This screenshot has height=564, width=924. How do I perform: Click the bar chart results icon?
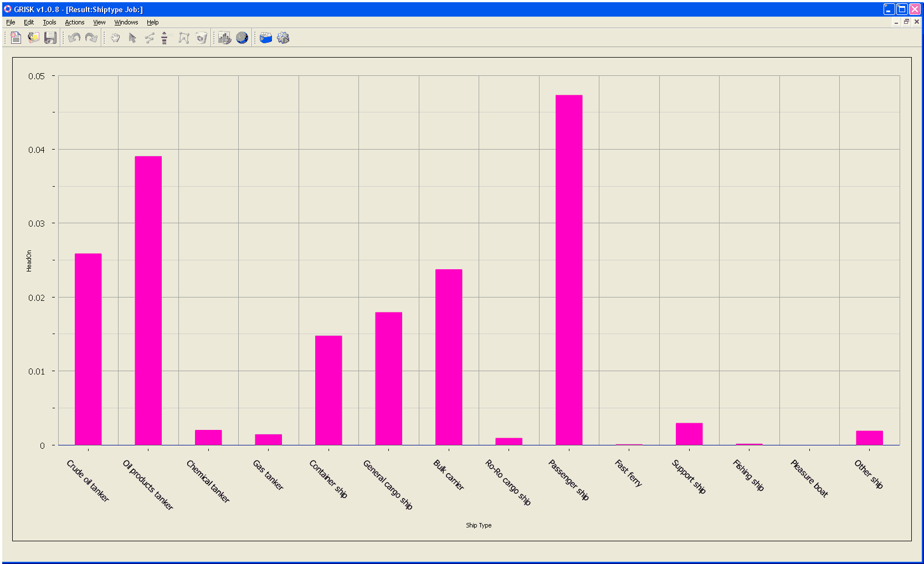pos(224,38)
